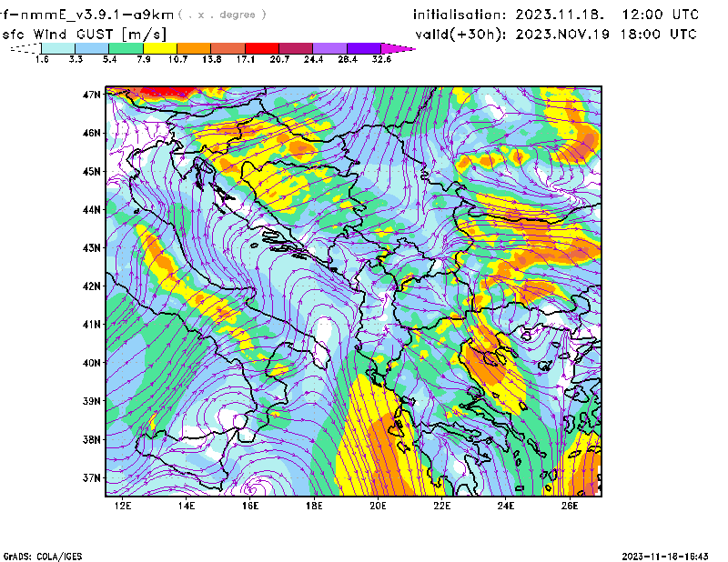Click the 46N latitude label

(x=92, y=133)
